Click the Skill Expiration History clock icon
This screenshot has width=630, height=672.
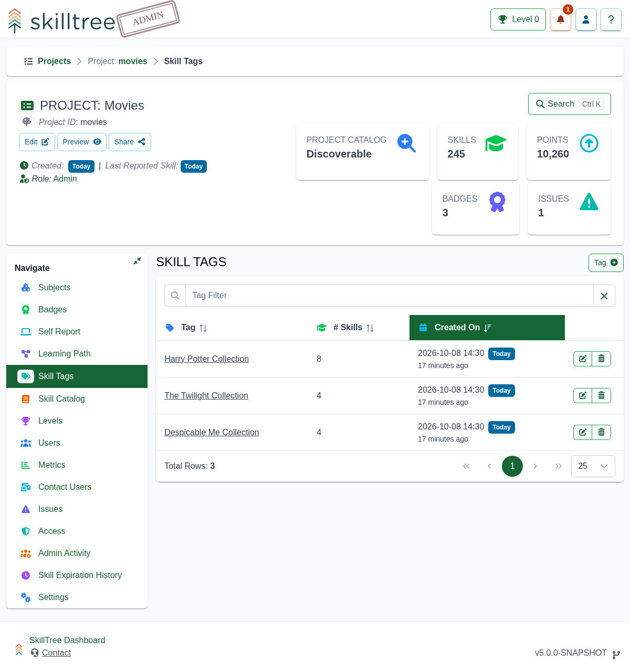pyautogui.click(x=26, y=575)
